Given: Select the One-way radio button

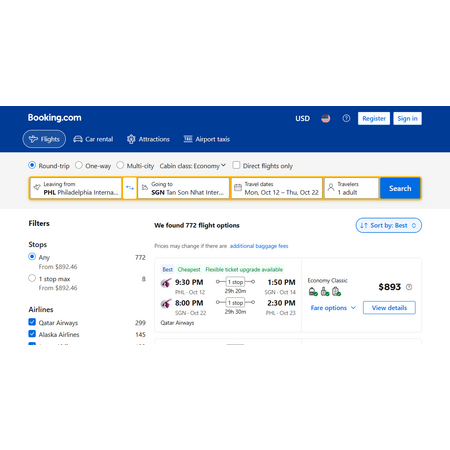Looking at the screenshot, I should 79,165.
